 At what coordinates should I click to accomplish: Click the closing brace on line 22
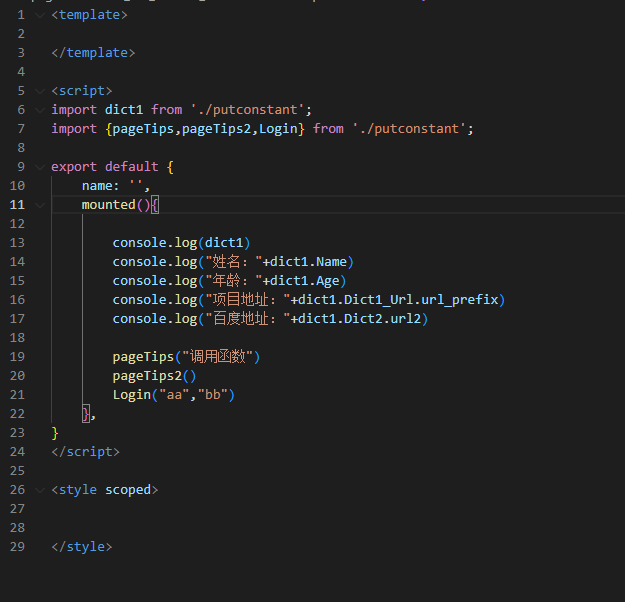tap(86, 414)
